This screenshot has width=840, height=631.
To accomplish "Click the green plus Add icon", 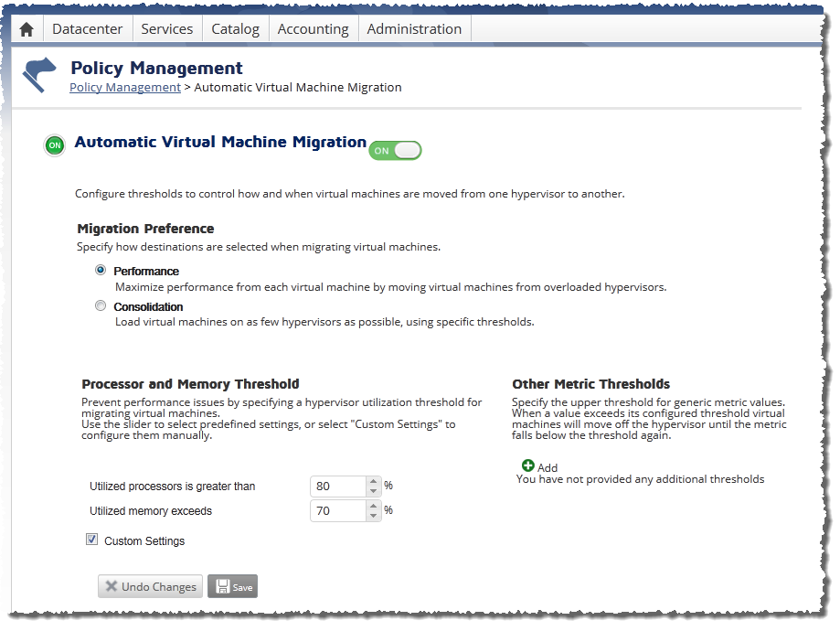I will (x=528, y=465).
